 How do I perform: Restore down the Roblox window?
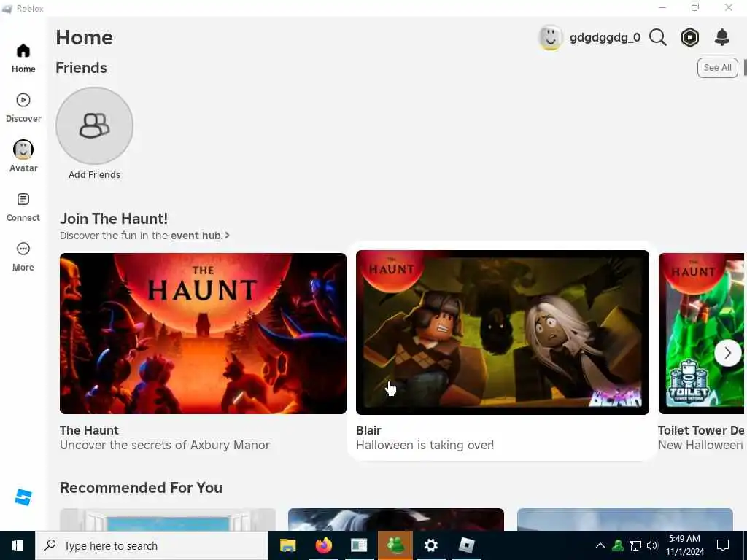[x=695, y=7]
